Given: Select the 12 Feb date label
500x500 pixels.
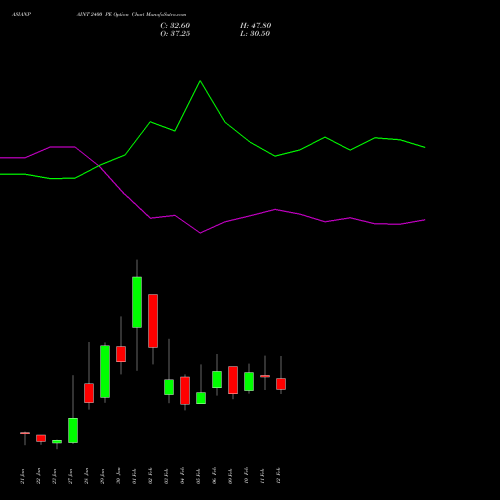Looking at the screenshot, I should click(x=279, y=476).
